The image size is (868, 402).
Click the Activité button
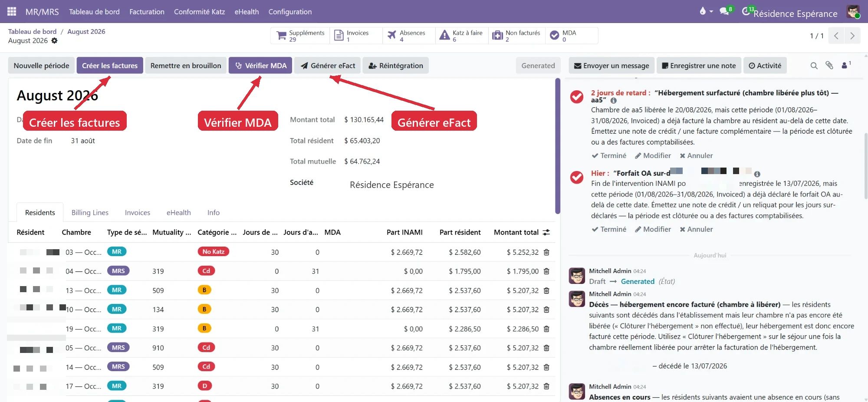coord(765,66)
